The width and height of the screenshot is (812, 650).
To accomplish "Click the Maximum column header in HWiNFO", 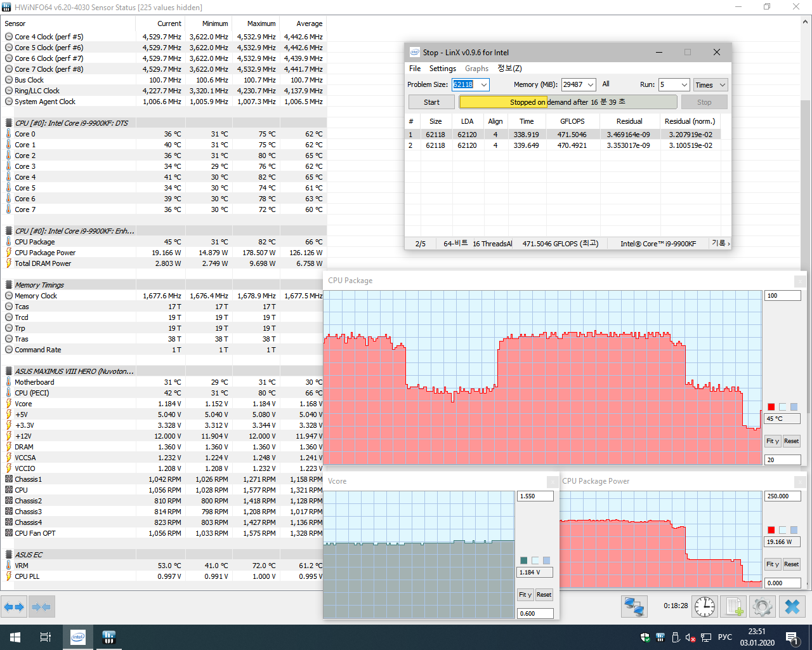I will pyautogui.click(x=261, y=23).
